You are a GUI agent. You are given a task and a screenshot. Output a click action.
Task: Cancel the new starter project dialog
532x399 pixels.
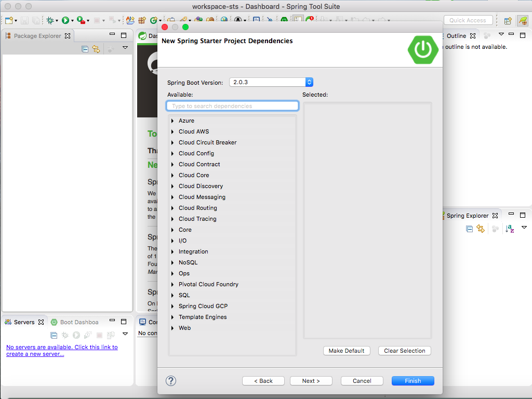[x=362, y=381]
